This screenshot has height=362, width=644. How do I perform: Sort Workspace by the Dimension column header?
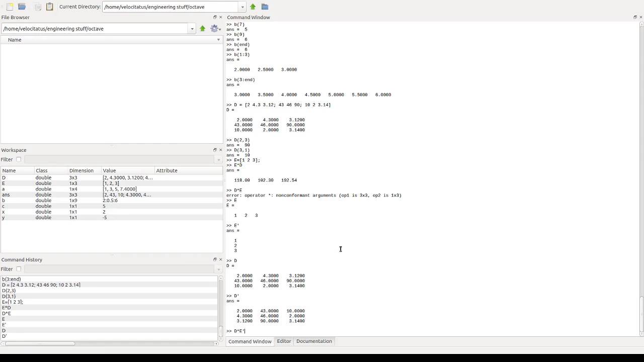(x=85, y=170)
